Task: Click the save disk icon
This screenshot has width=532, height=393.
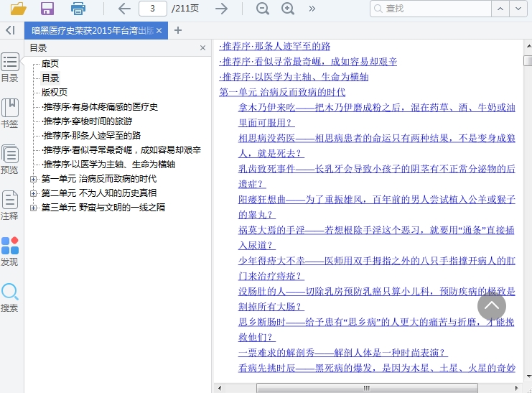Action: 47,9
